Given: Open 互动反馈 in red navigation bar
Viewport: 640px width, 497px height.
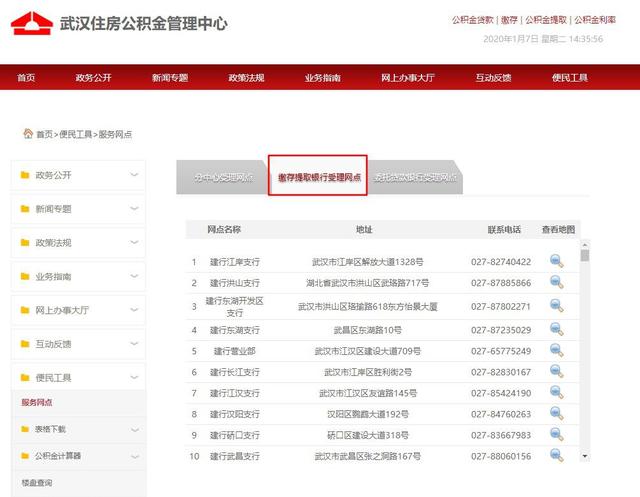Looking at the screenshot, I should click(x=493, y=78).
